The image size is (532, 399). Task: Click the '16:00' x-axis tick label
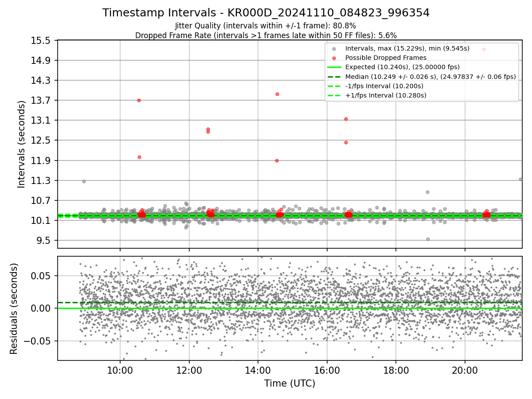[x=327, y=371]
